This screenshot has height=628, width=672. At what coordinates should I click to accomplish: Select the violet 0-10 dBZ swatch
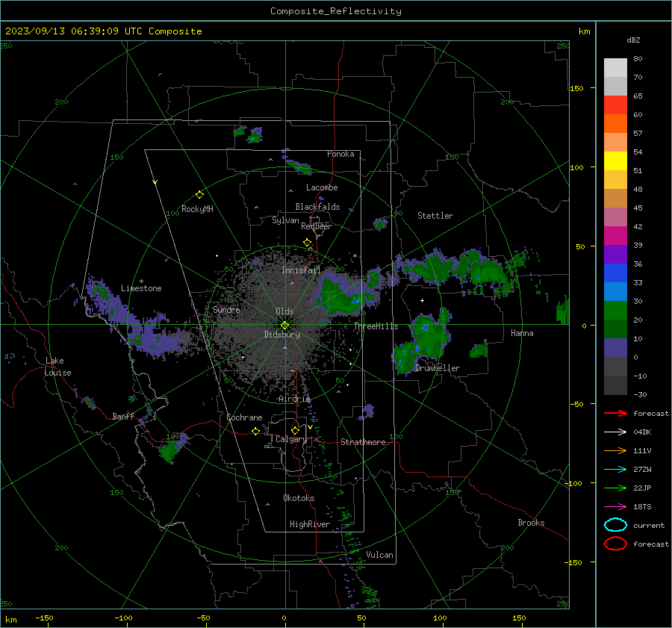pyautogui.click(x=615, y=348)
